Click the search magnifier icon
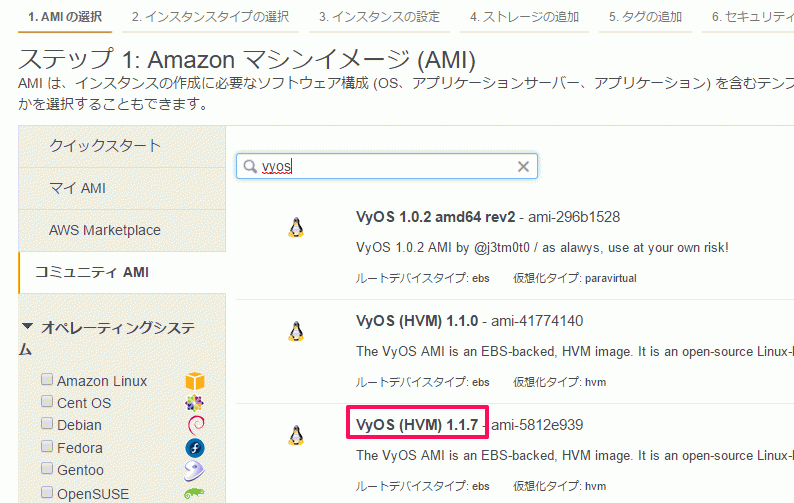Screen dimensions: 794x503 (250, 166)
